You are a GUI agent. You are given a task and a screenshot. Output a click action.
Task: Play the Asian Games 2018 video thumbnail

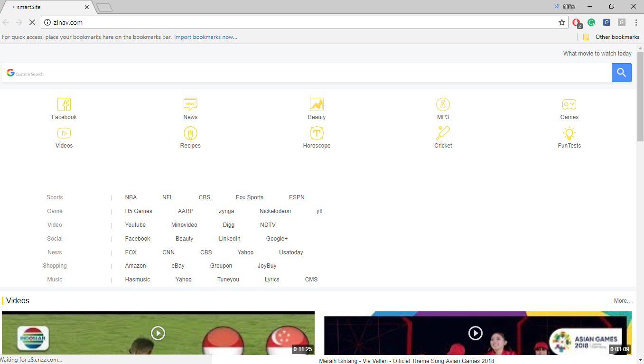coord(476,333)
